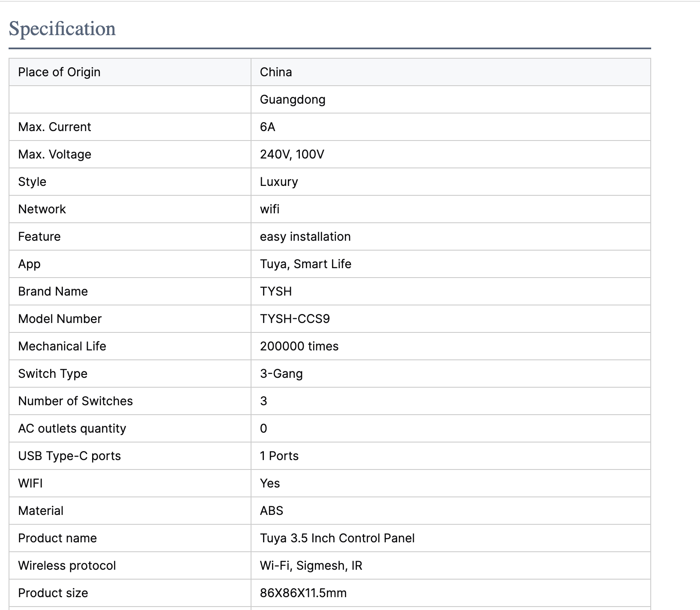
Task: Select the 1 Ports USB Type-C value
Action: pos(279,456)
